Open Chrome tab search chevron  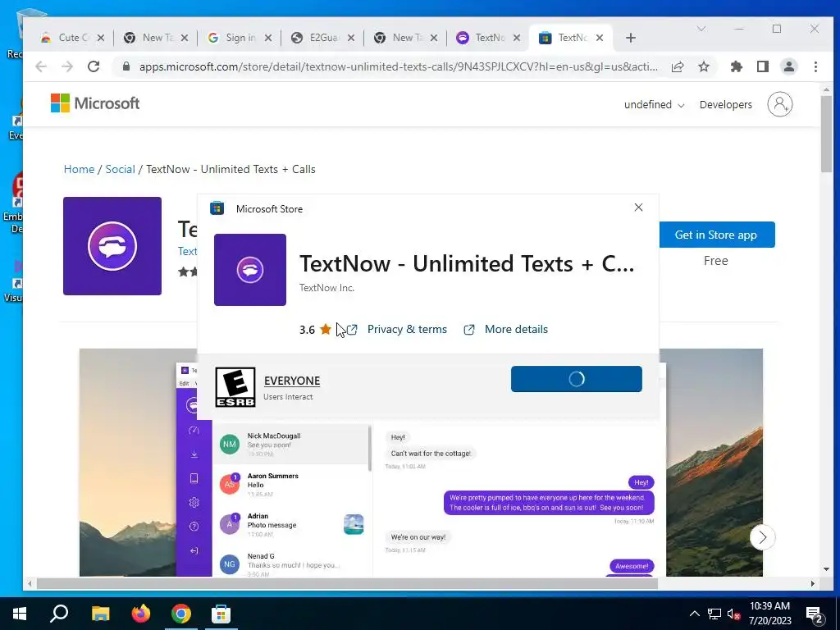point(701,29)
